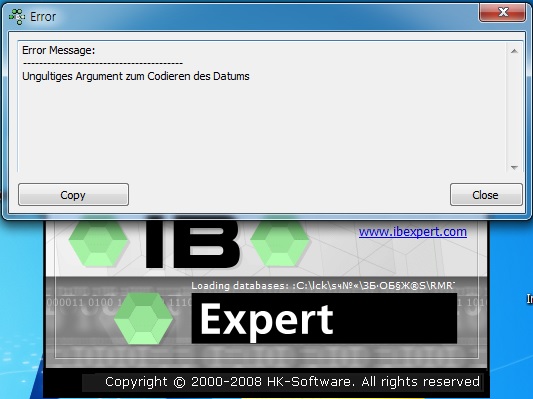This screenshot has height=399, width=533.
Task: Click the green hexagon next to Expert
Action: coord(143,318)
